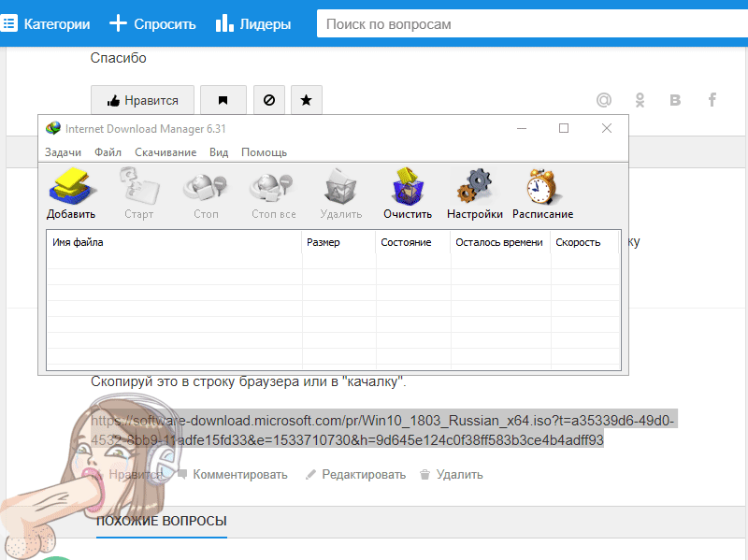Share via the VK icon
Image resolution: width=748 pixels, height=560 pixels.
point(675,100)
